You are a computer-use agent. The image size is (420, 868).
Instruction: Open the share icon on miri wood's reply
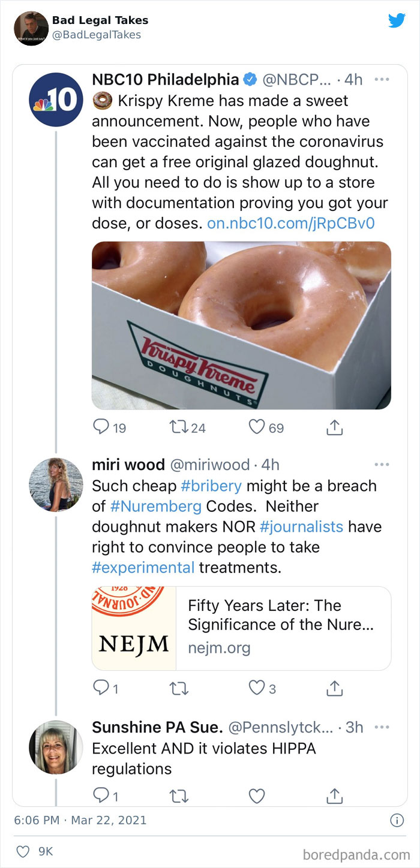(x=335, y=687)
